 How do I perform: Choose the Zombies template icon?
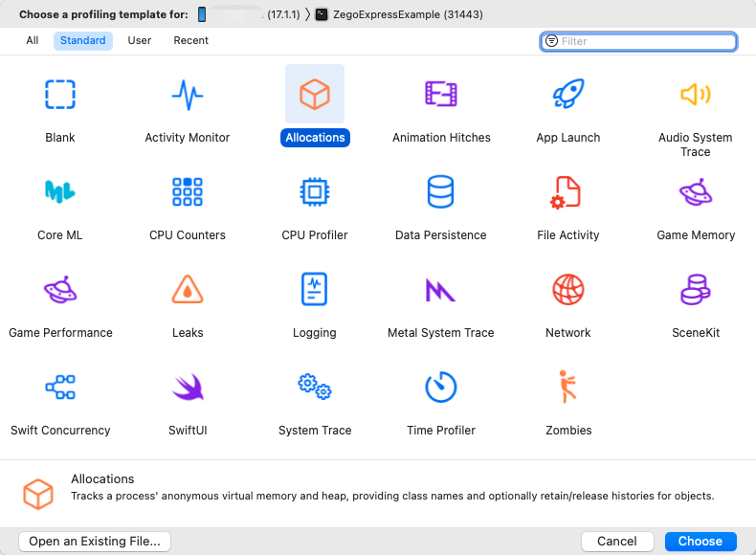coord(568,388)
